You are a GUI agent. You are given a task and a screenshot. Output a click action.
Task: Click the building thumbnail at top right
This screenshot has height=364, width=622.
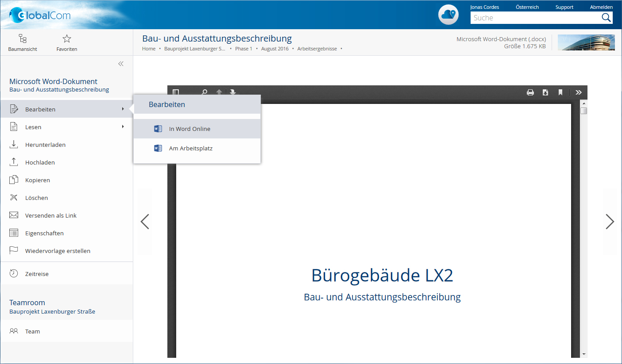point(586,42)
